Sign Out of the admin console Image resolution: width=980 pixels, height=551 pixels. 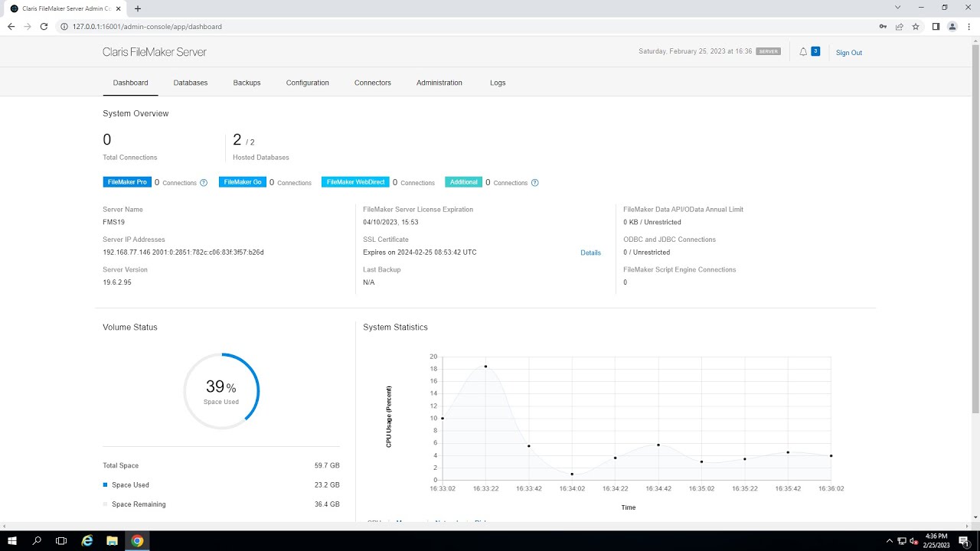(849, 53)
